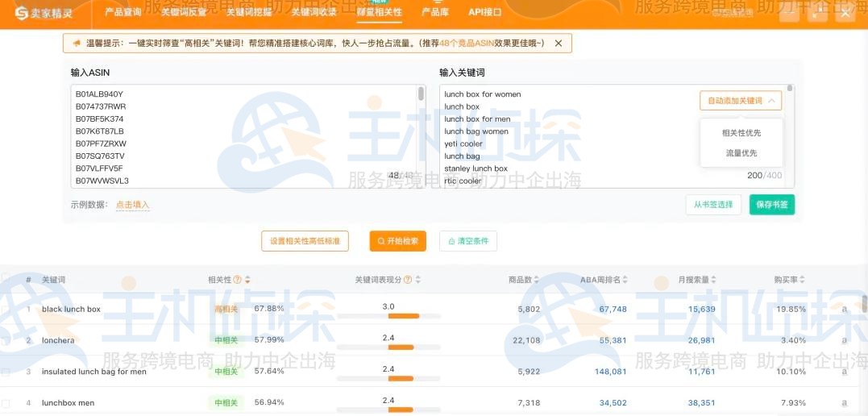This screenshot has height=416, width=868.
Task: Click keyword text lunchbox men
Action: (68, 403)
